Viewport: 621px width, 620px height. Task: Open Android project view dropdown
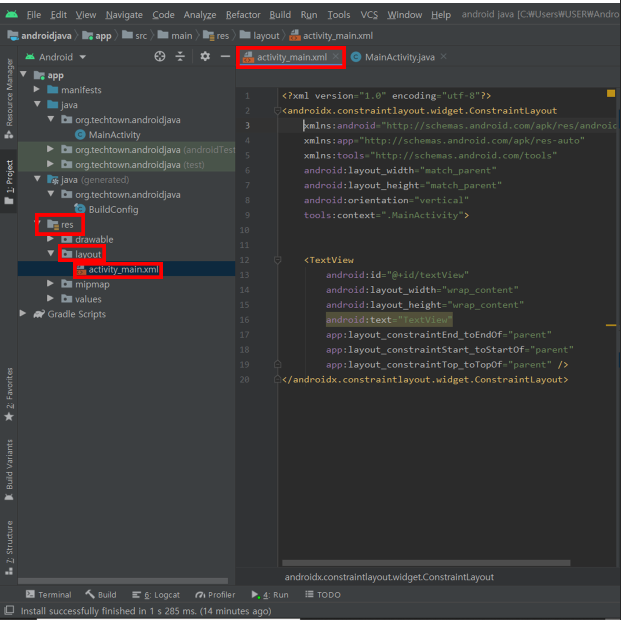[x=55, y=57]
